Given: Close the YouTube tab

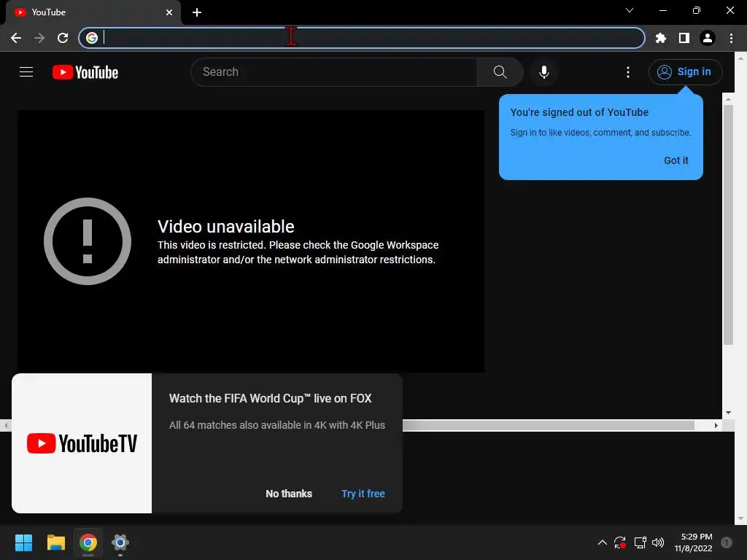Looking at the screenshot, I should [x=169, y=12].
